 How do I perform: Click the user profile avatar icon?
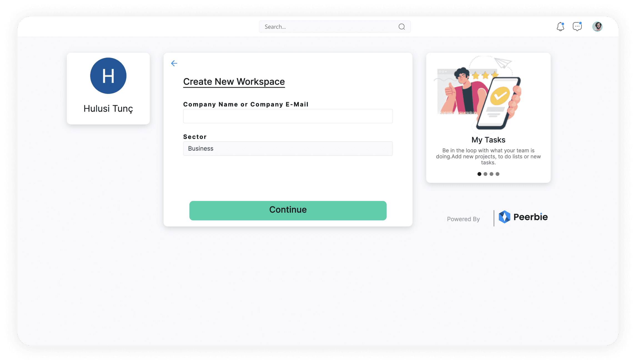click(598, 27)
